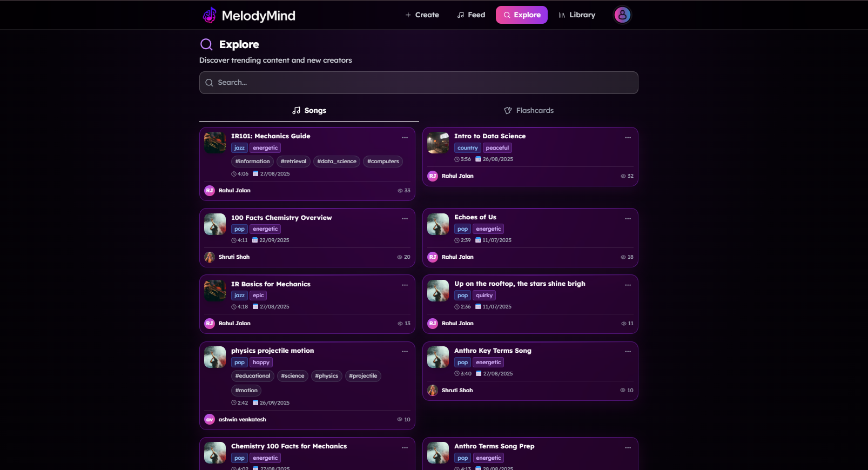Open Intro to Data Science thumbnail
This screenshot has height=470, width=868.
[x=438, y=143]
